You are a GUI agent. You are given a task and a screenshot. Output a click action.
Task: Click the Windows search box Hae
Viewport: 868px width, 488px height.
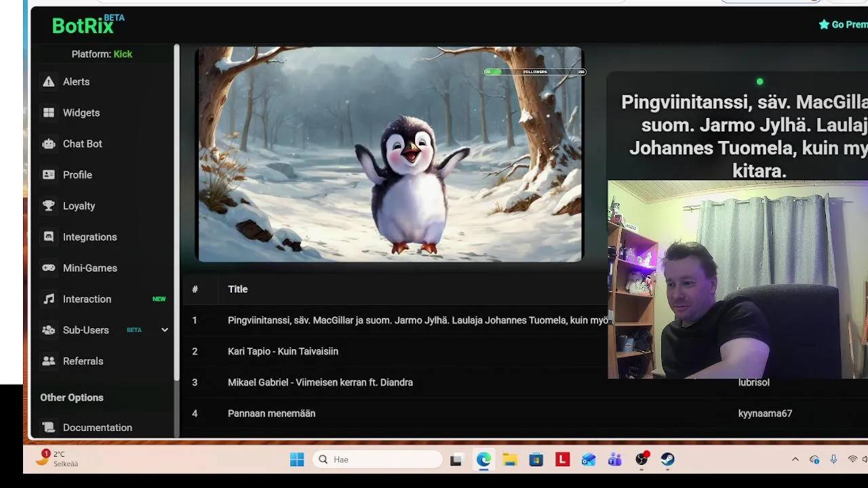[378, 460]
